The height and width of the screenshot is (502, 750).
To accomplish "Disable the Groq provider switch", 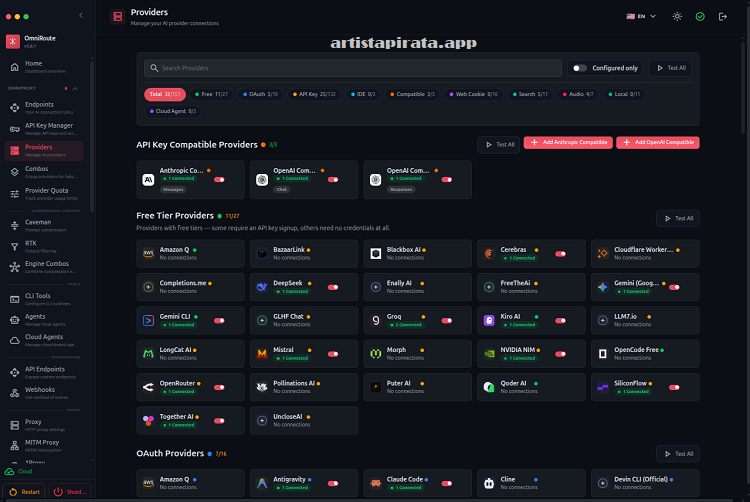I will point(447,321).
